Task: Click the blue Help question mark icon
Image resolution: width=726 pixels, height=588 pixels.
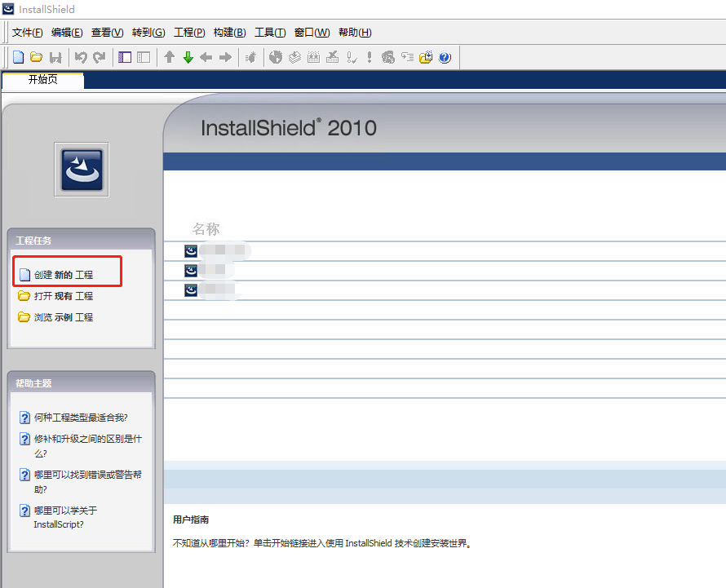Action: [x=445, y=57]
